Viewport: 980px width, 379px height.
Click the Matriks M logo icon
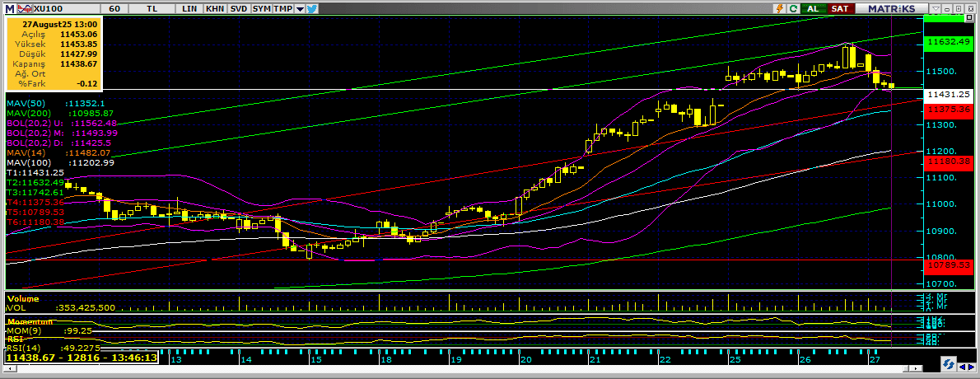pos(8,7)
